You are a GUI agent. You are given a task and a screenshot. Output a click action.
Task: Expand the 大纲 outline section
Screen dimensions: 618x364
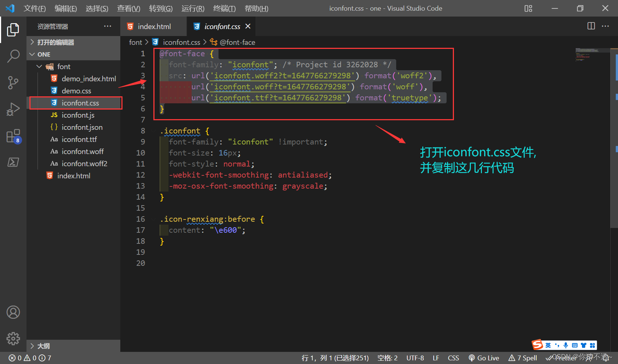(74, 346)
